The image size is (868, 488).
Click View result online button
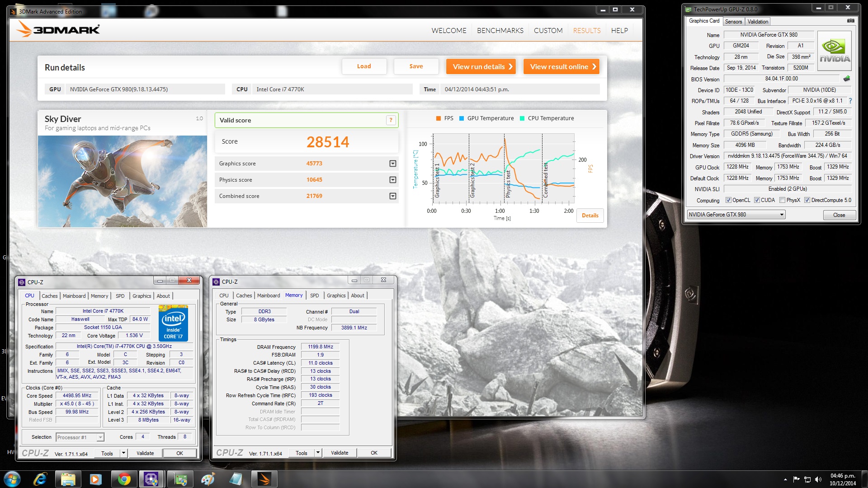pyautogui.click(x=561, y=66)
